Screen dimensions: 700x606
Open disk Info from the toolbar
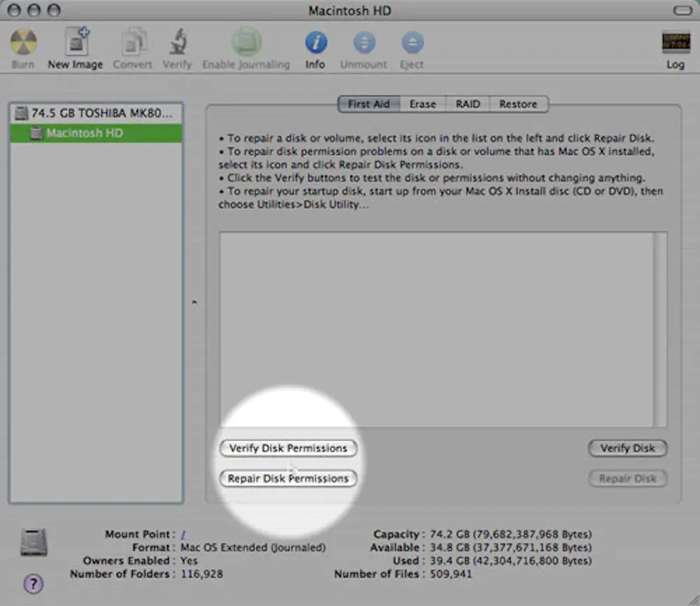click(316, 42)
